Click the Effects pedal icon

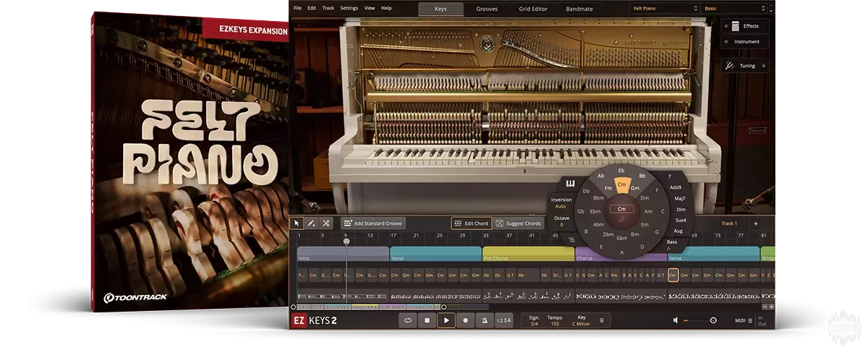click(x=735, y=26)
